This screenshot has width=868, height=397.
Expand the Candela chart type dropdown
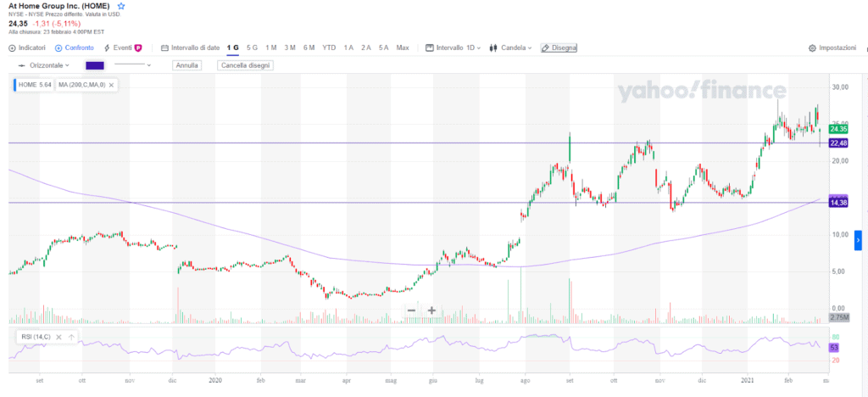point(510,48)
